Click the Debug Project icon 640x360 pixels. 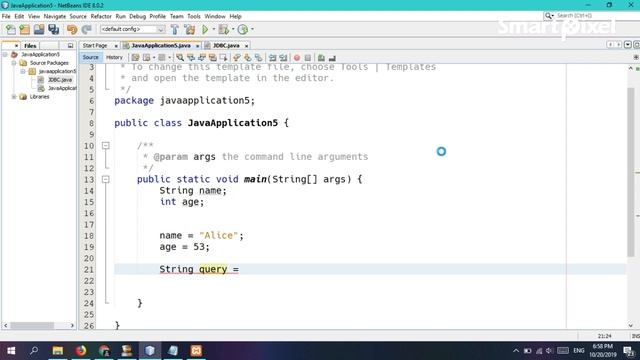click(x=223, y=29)
